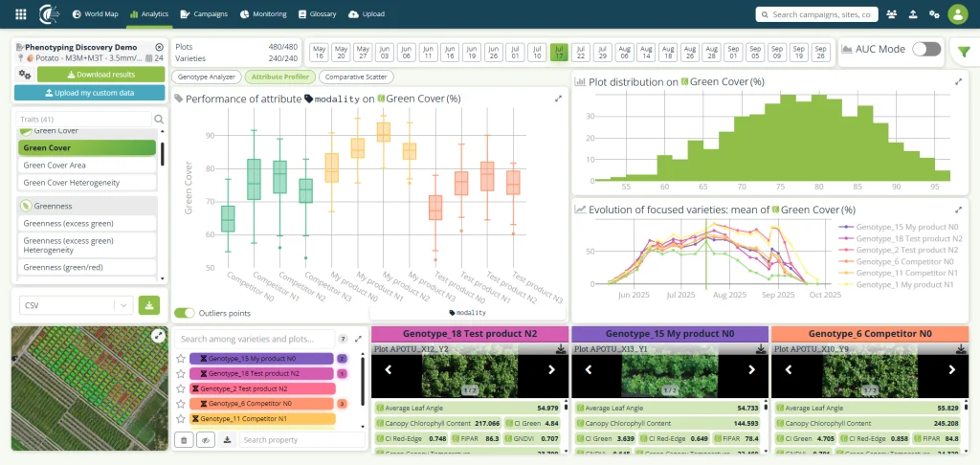This screenshot has height=465, width=980.
Task: Toggle Genotype_11 Competitor N1 legend entry
Action: coord(899,273)
